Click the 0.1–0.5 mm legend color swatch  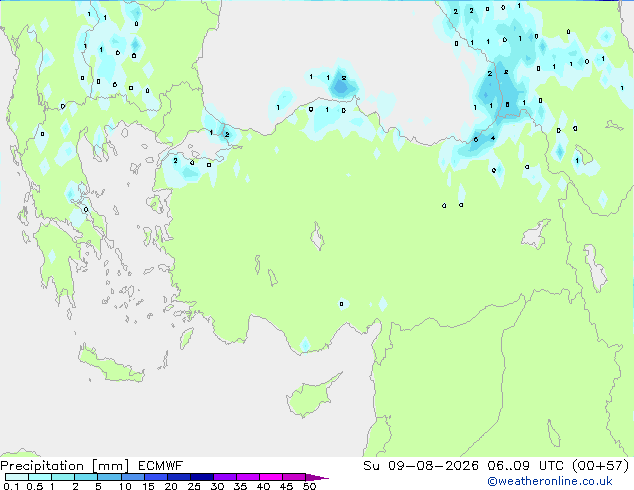(x=17, y=477)
